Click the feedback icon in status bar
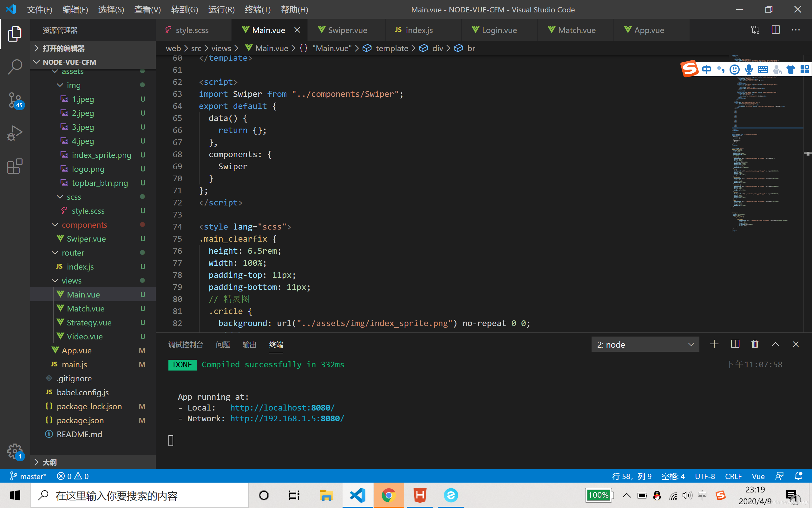Viewport: 812px width, 508px height. click(x=779, y=476)
